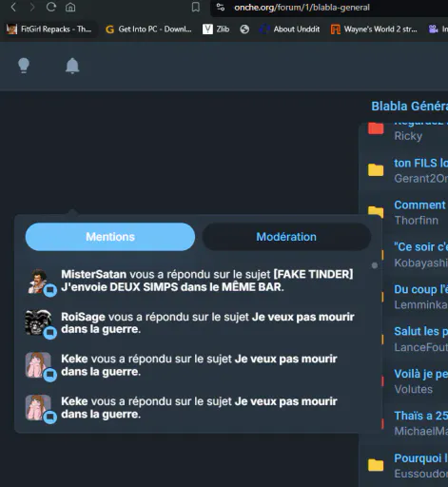Open Wayne's World 2 bookmark

pyautogui.click(x=374, y=29)
